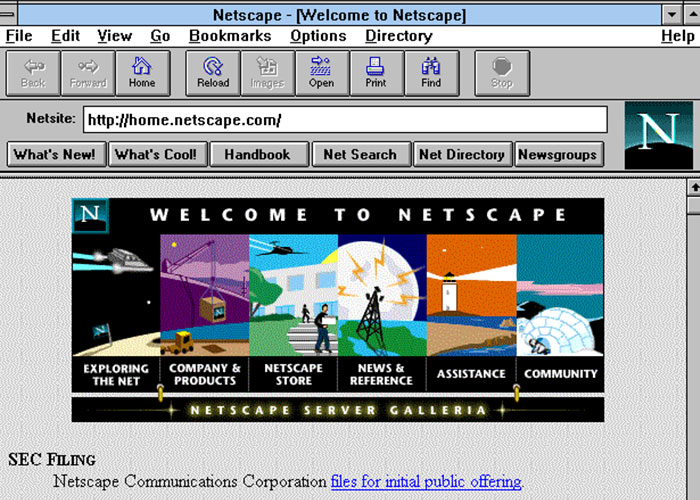The width and height of the screenshot is (700, 500).
Task: Follow the files for initial public offering link
Action: point(426,482)
